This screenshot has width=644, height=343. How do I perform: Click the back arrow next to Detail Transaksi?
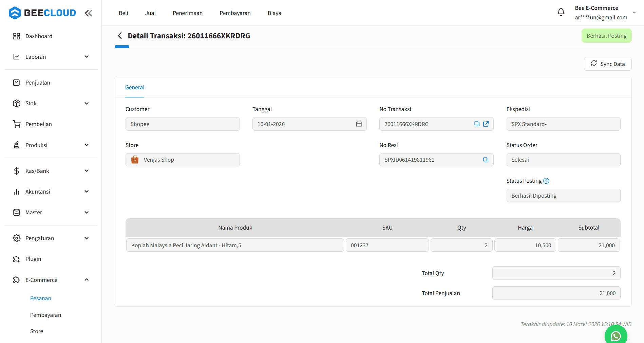tap(119, 35)
